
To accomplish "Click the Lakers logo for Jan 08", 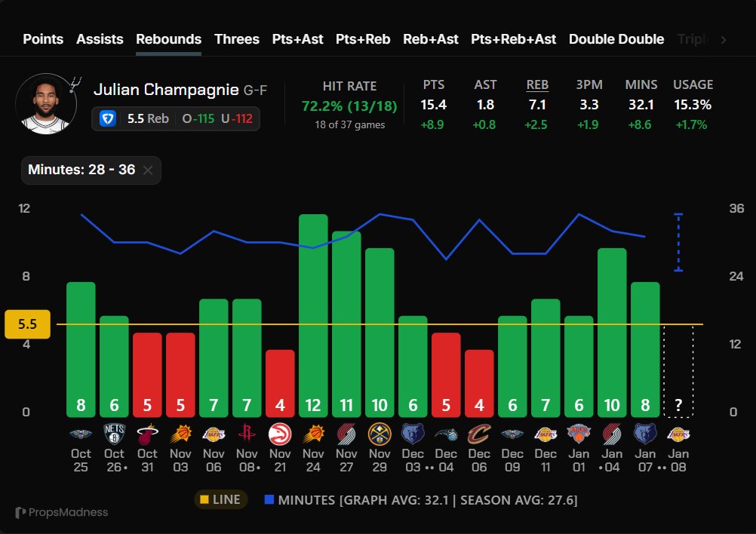I will (678, 434).
